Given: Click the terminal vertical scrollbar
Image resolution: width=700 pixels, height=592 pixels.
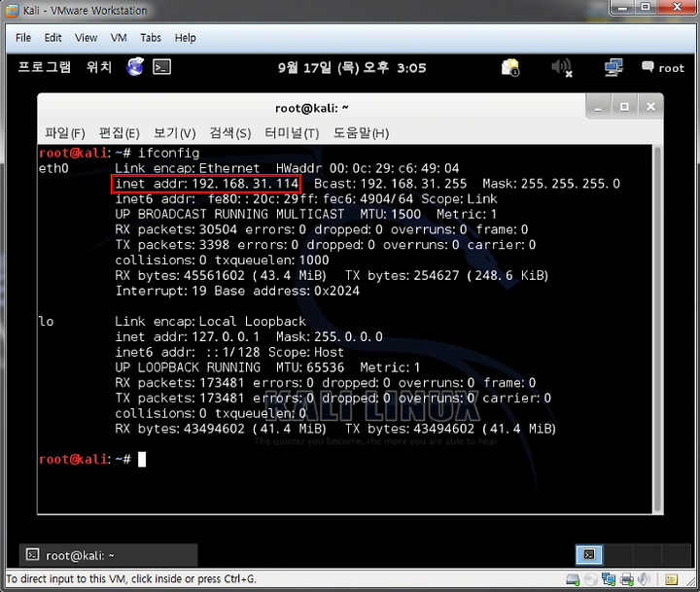Looking at the screenshot, I should pos(657,329).
